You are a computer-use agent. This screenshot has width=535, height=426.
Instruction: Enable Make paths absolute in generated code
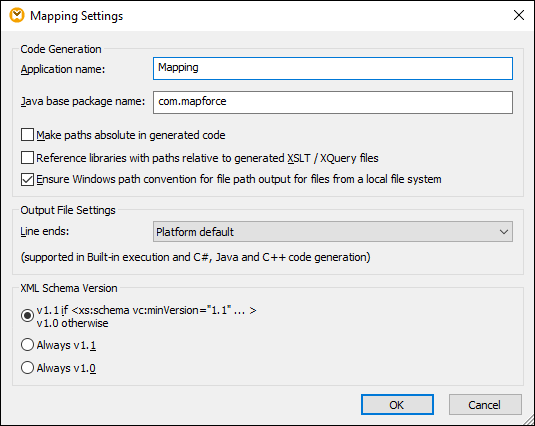point(27,135)
